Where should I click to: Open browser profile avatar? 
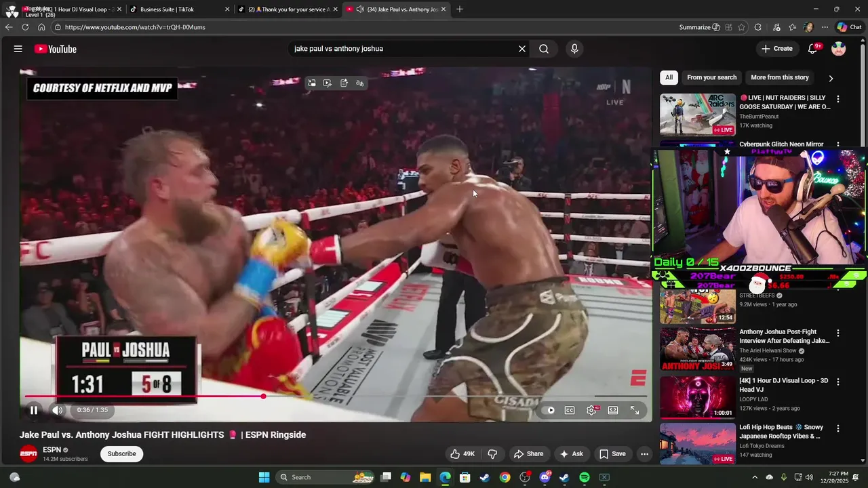808,27
